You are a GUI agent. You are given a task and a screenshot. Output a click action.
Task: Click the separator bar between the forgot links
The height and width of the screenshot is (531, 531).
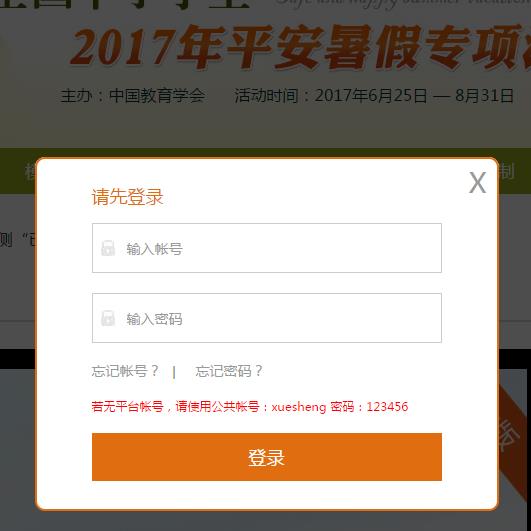pyautogui.click(x=174, y=372)
